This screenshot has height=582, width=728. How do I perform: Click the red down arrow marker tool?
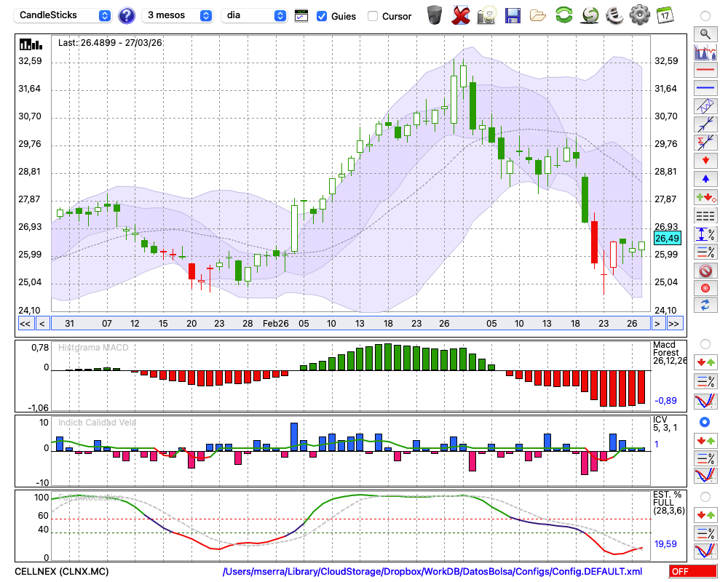(x=705, y=160)
